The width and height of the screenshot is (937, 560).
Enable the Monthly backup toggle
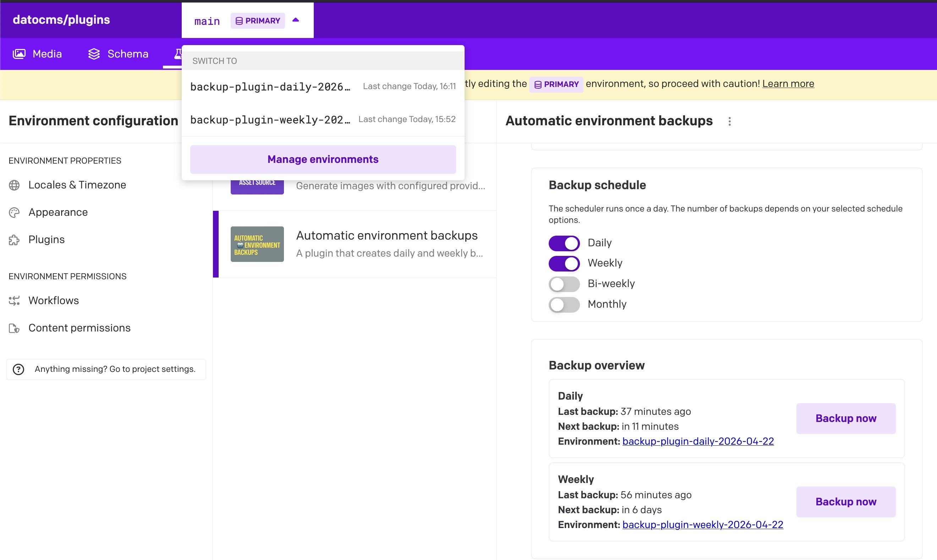pyautogui.click(x=564, y=304)
